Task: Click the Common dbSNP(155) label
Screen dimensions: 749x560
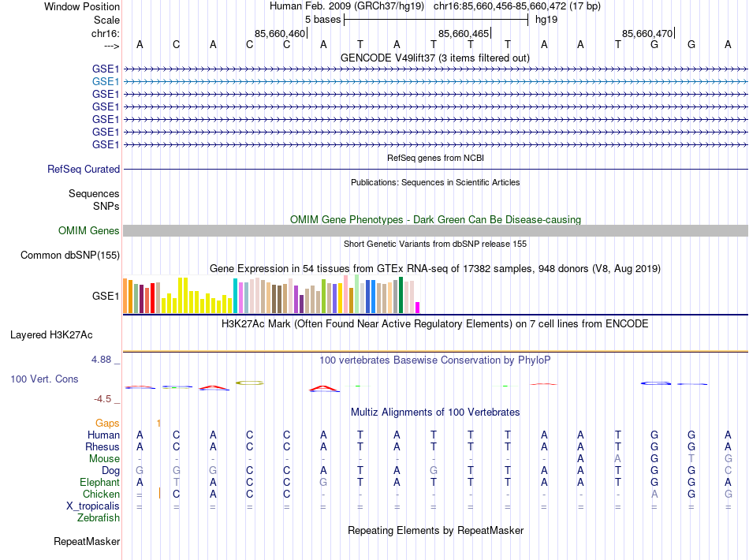Action: [70, 255]
